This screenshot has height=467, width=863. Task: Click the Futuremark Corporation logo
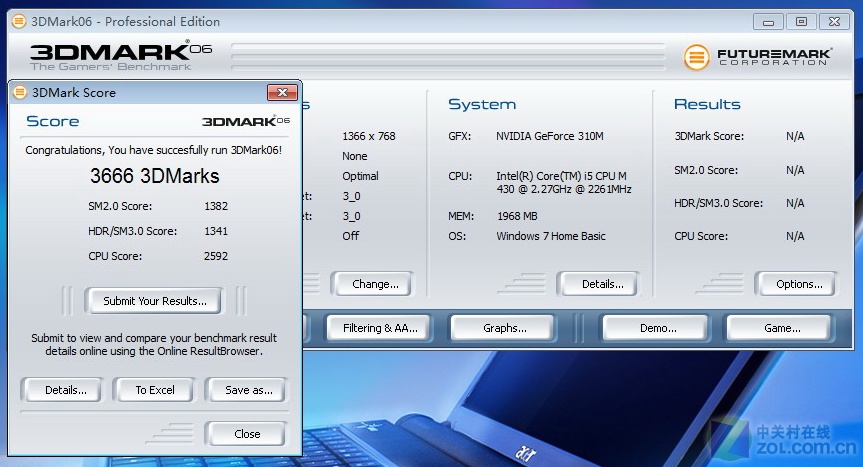point(757,57)
